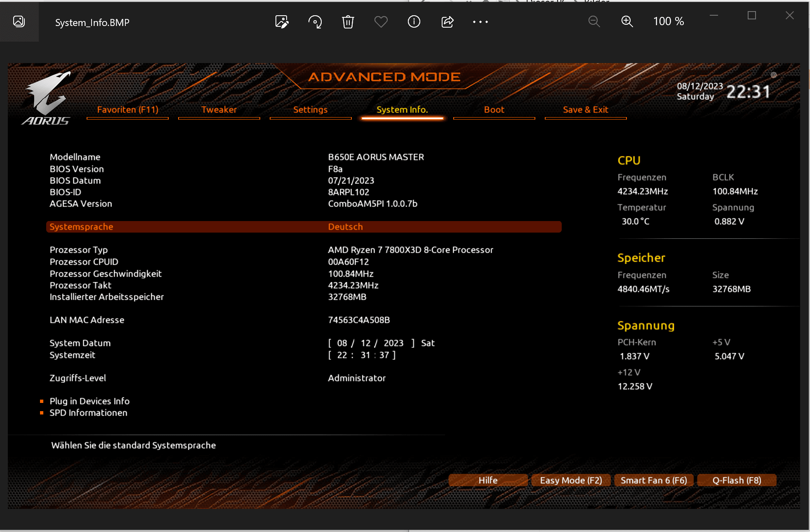Viewport: 810px width, 532px height.
Task: Zoom in with the magnifier plus icon
Action: coord(627,21)
